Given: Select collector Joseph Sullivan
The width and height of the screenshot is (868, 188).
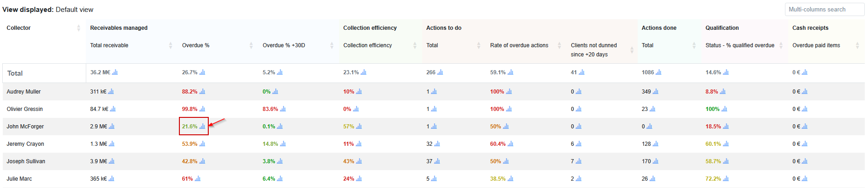Looking at the screenshot, I should [26, 161].
